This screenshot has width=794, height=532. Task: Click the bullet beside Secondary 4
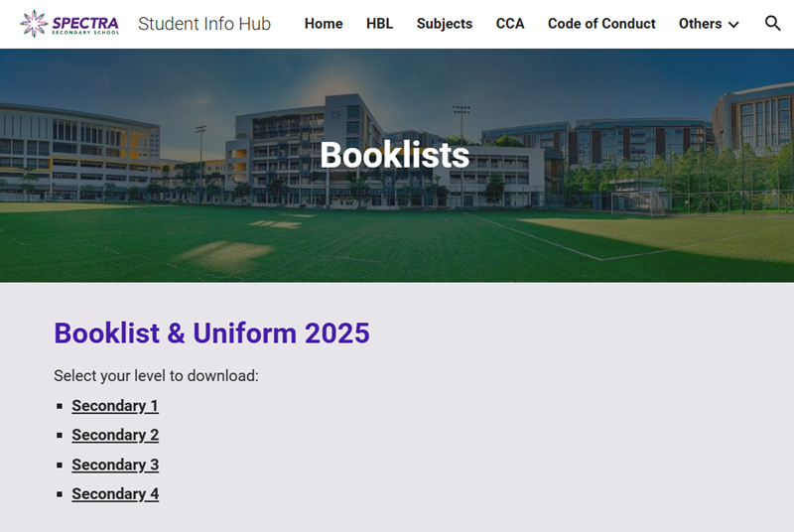click(x=60, y=494)
